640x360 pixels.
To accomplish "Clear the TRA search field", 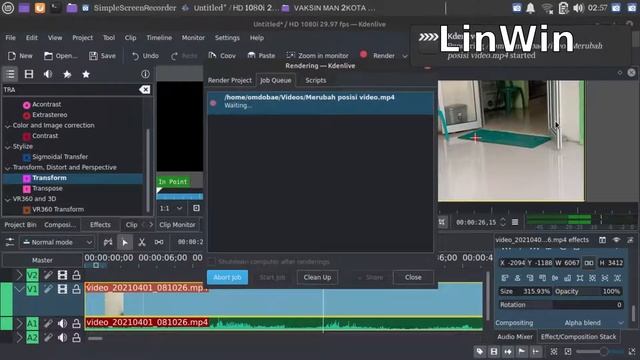I will pyautogui.click(x=144, y=89).
